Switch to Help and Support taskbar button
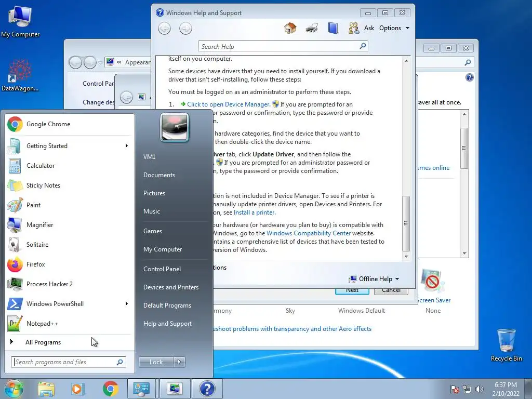Image resolution: width=532 pixels, height=399 pixels. click(x=207, y=389)
